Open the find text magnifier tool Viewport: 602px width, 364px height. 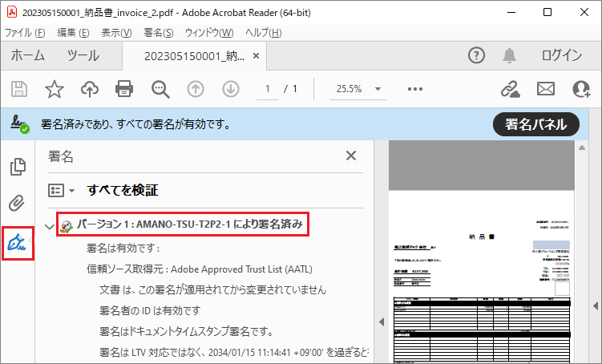160,88
